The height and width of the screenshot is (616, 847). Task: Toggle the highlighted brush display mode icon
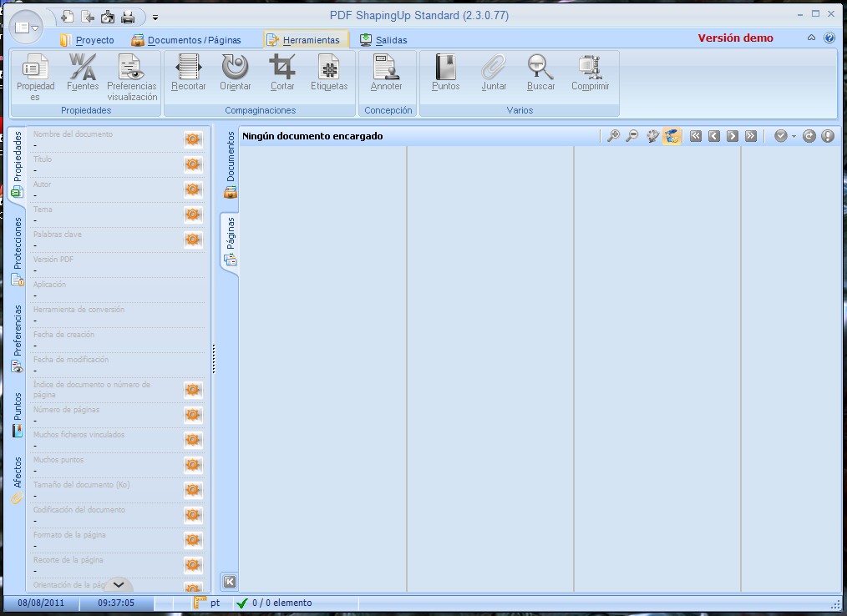(x=672, y=136)
